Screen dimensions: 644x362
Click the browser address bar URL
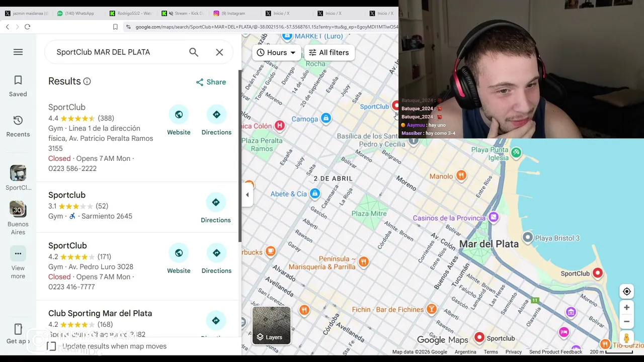[266, 27]
